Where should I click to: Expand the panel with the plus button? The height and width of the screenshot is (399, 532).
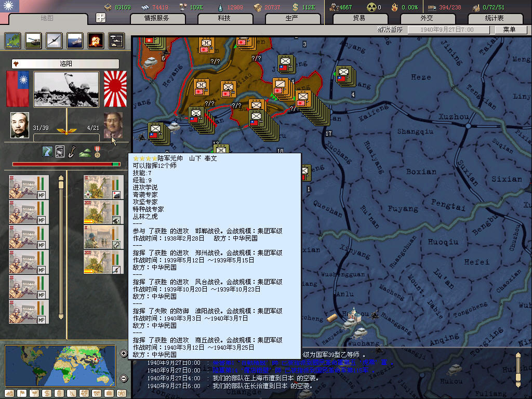[x=101, y=18]
